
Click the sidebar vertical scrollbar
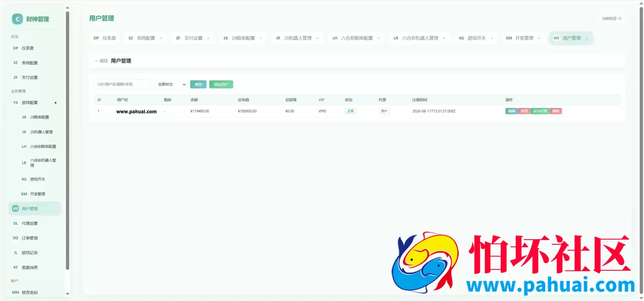coord(67,141)
